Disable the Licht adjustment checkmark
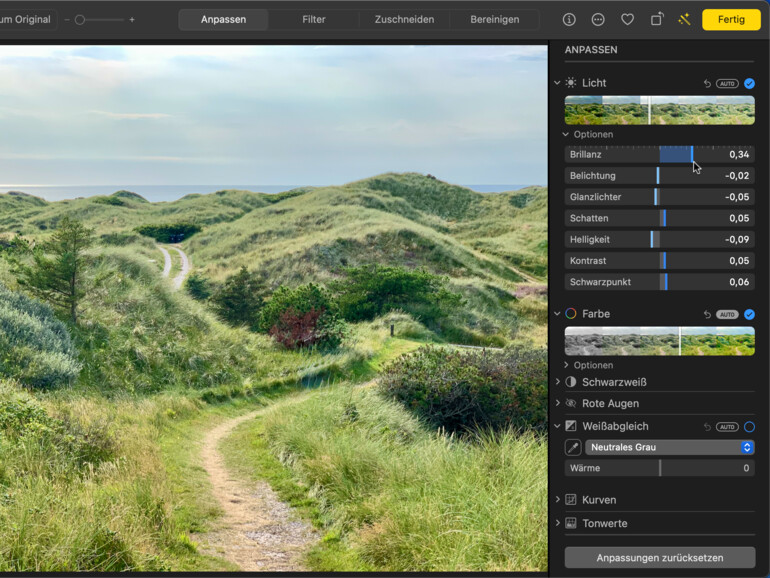 tap(749, 83)
